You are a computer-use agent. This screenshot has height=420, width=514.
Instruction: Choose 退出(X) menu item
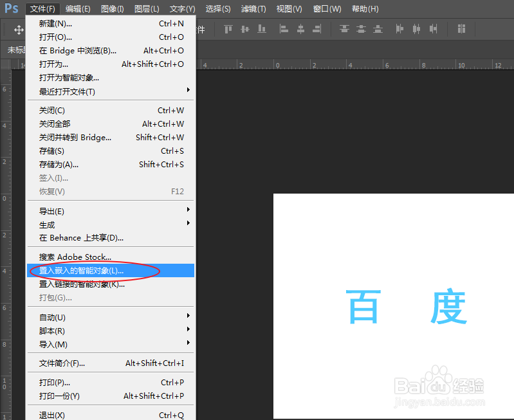(111, 415)
